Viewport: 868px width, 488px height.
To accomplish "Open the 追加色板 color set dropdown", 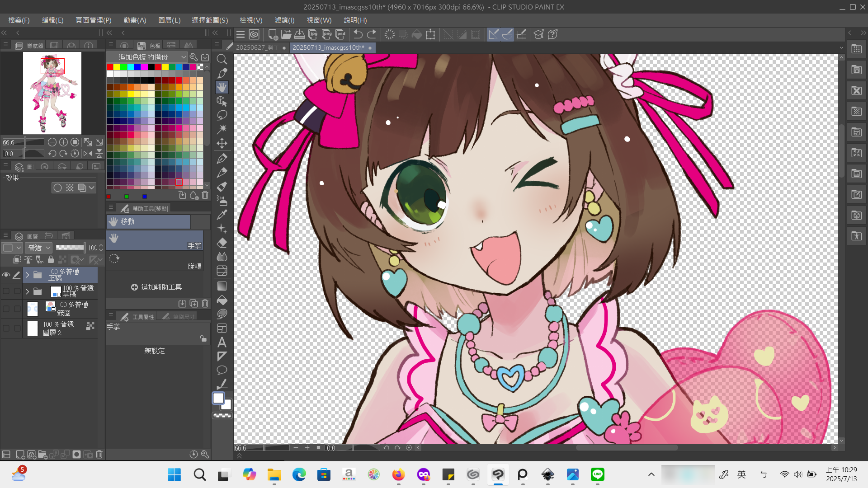I will click(x=147, y=57).
